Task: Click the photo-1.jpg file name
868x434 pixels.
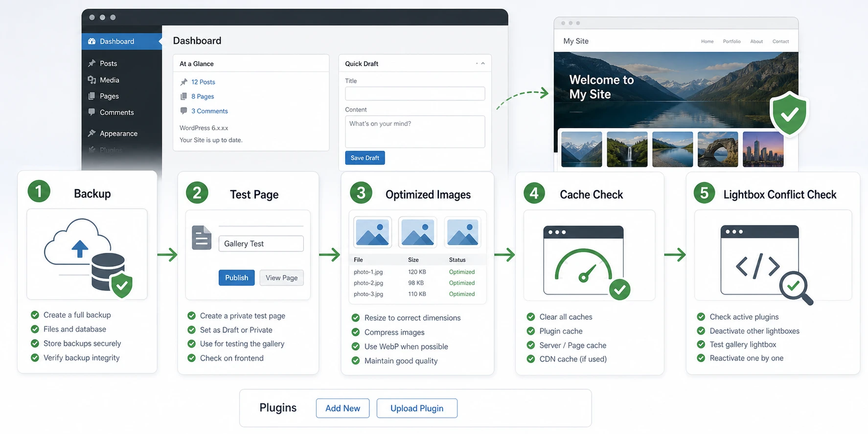Action: coord(368,272)
